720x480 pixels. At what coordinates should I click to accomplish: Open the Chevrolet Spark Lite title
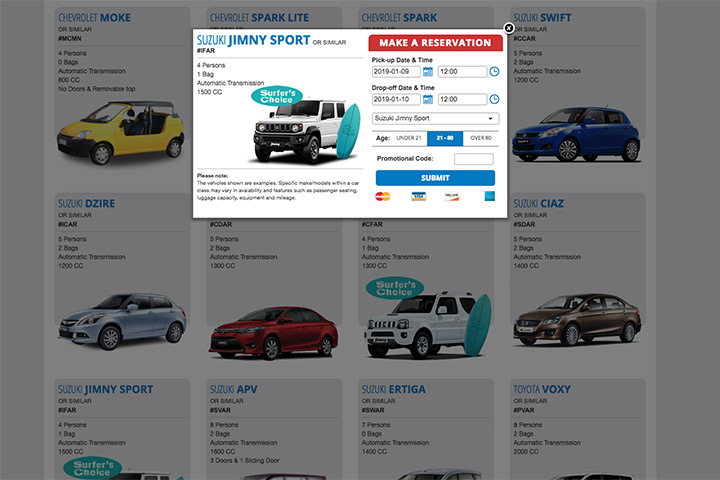point(259,18)
